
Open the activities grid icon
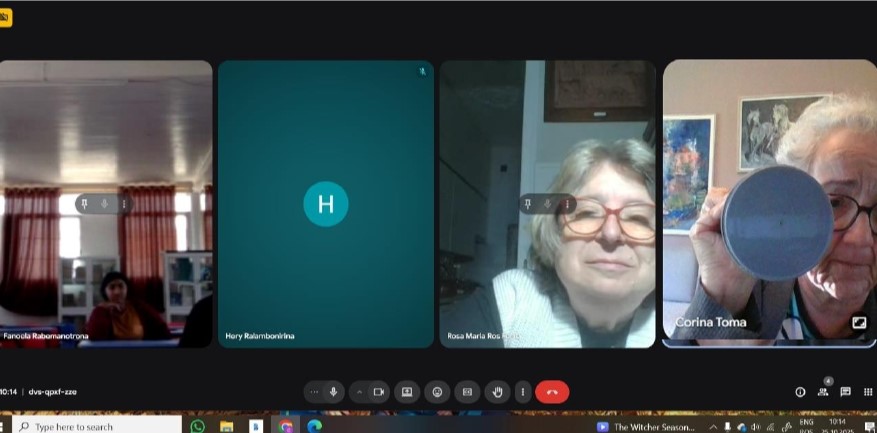(867, 392)
